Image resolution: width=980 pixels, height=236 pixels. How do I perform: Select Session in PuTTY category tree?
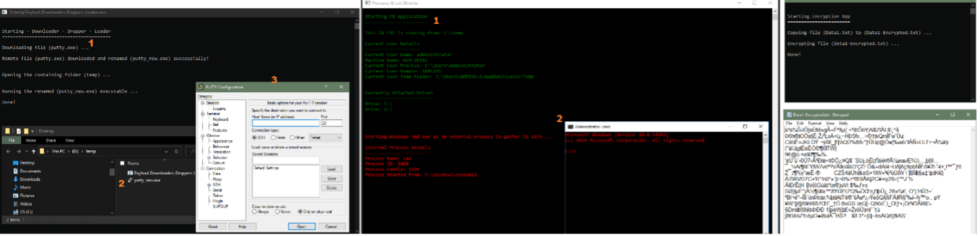(x=212, y=103)
